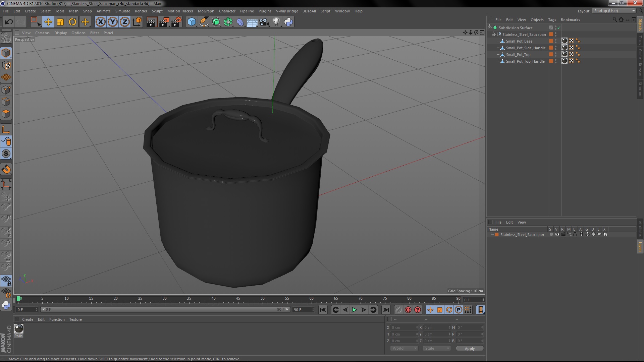The image size is (644, 362).
Task: Open the Structure side tab
Action: pos(640,89)
